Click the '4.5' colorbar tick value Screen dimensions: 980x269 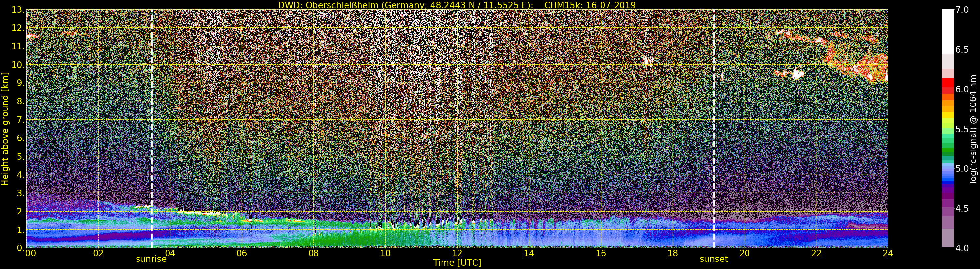pyautogui.click(x=962, y=209)
